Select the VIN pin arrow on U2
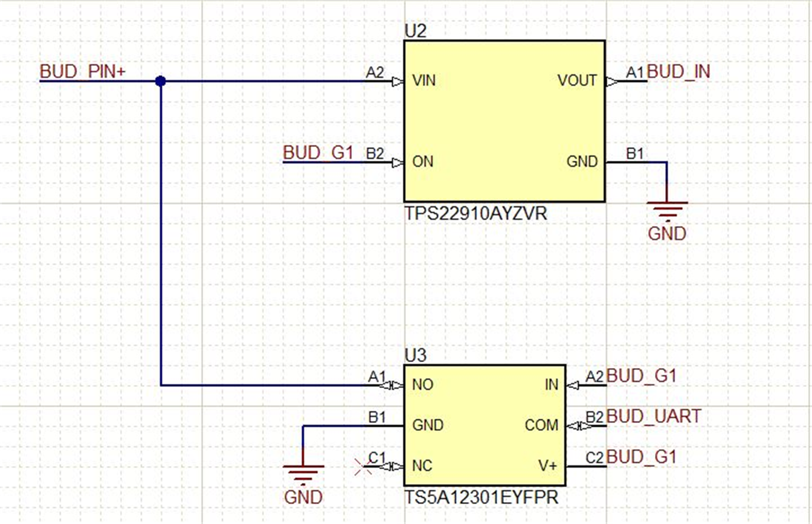812x524 pixels. (398, 81)
